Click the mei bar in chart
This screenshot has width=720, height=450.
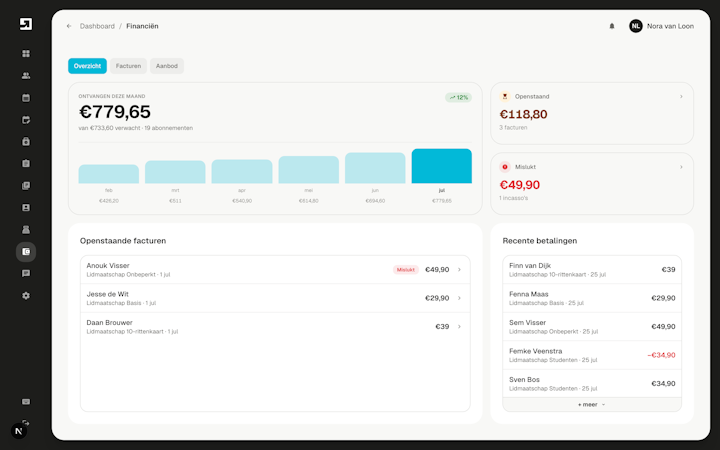point(309,170)
